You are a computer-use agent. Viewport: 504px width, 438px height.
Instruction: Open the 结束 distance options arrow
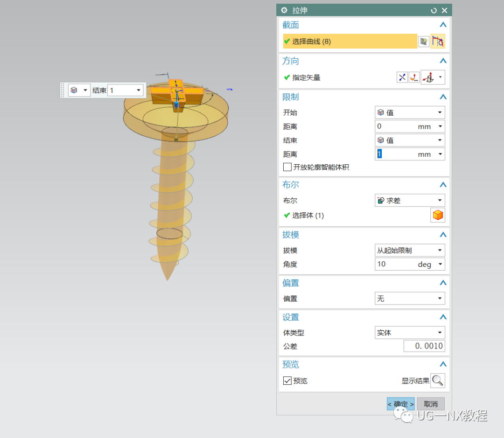point(441,154)
